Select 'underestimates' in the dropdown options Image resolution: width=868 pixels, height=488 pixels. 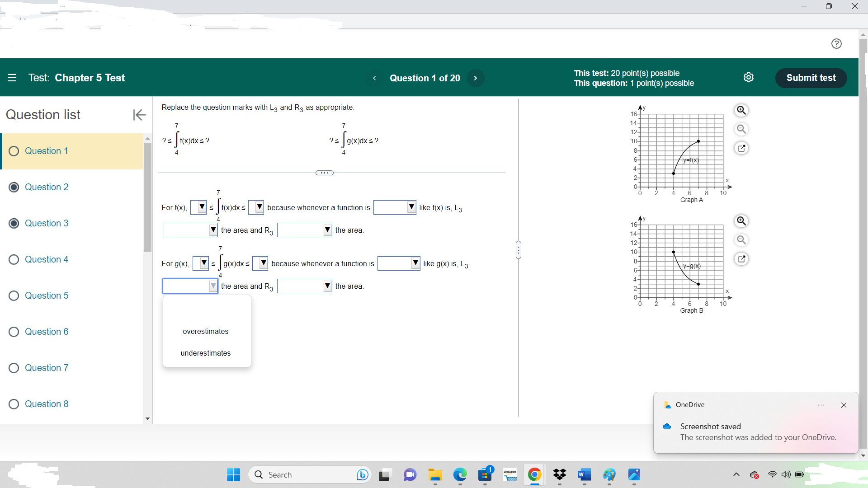206,353
